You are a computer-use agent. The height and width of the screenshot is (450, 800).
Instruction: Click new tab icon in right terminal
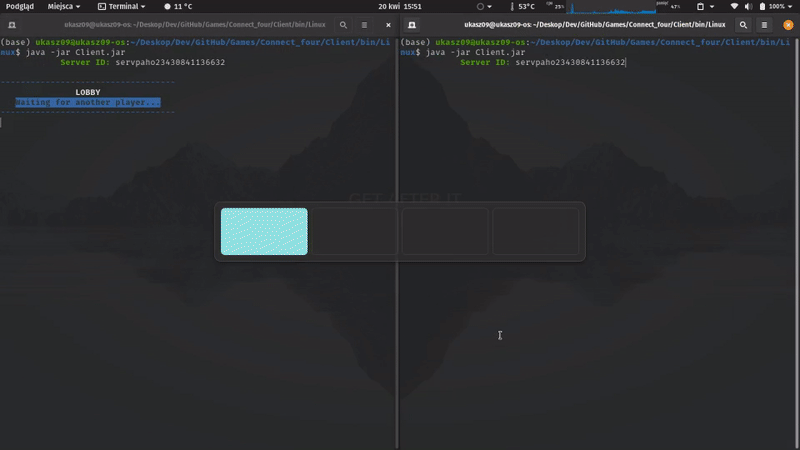tap(412, 24)
